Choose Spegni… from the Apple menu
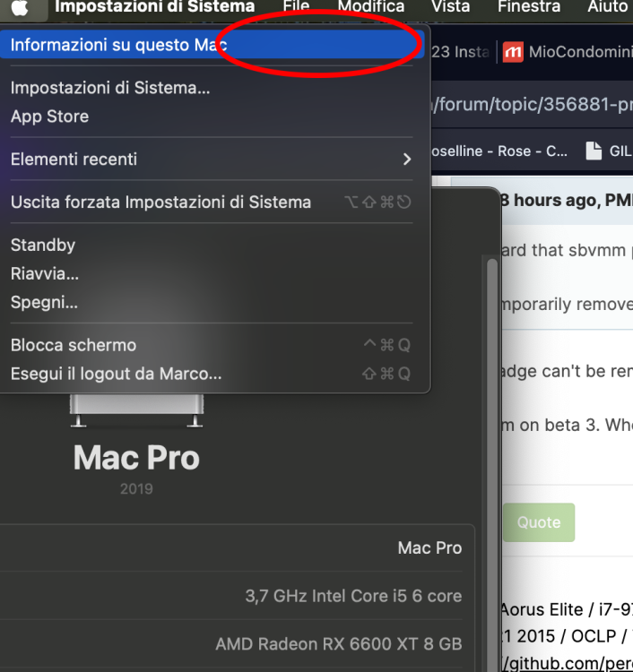633x672 pixels. (x=212, y=303)
